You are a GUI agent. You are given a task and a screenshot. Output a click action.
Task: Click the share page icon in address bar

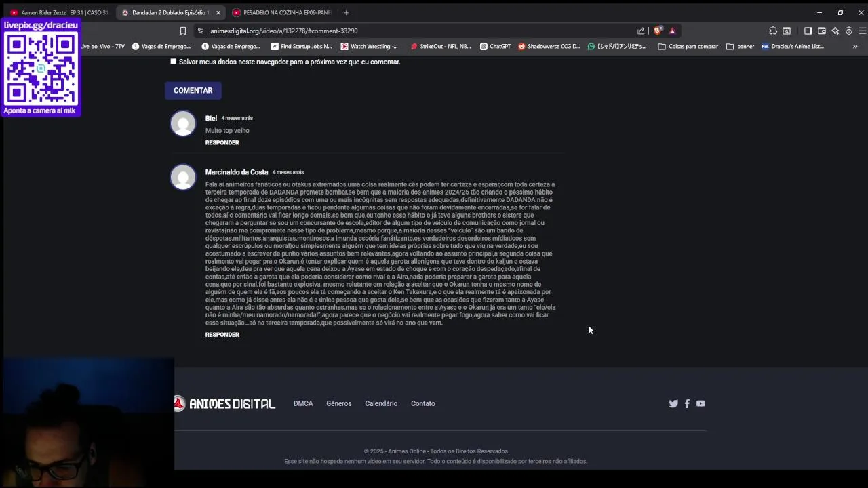click(x=641, y=30)
